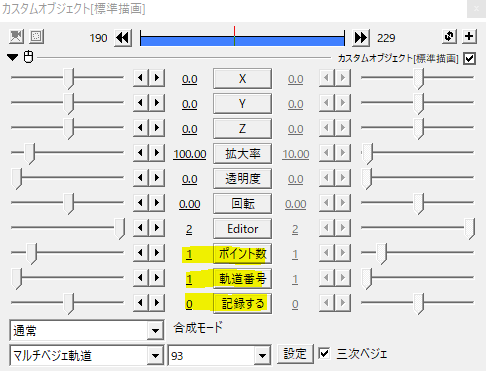
Task: Toggle the カスタムオブジェクト[標準描画] checkbox
Action: tap(469, 59)
